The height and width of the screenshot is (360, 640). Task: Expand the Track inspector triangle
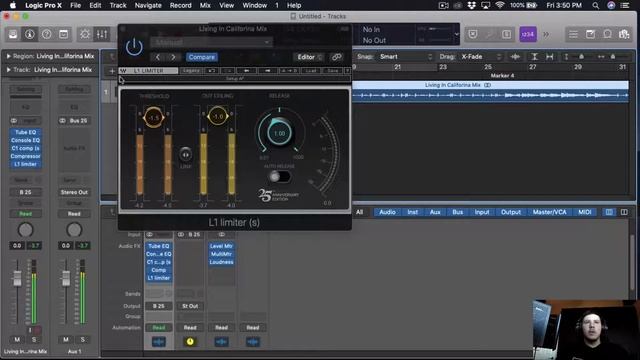8,70
